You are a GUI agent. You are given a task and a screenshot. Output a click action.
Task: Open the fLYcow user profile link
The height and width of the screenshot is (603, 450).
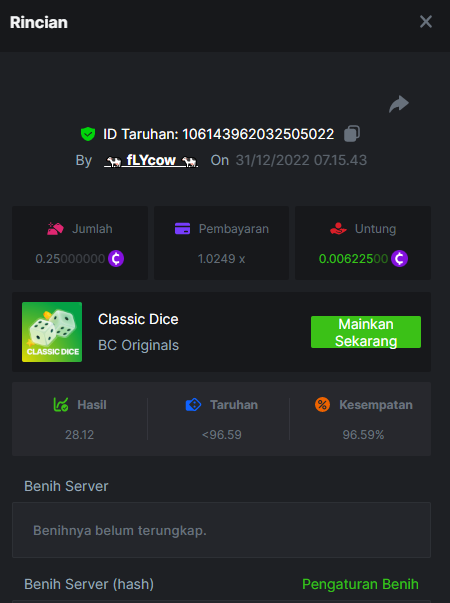click(x=151, y=160)
